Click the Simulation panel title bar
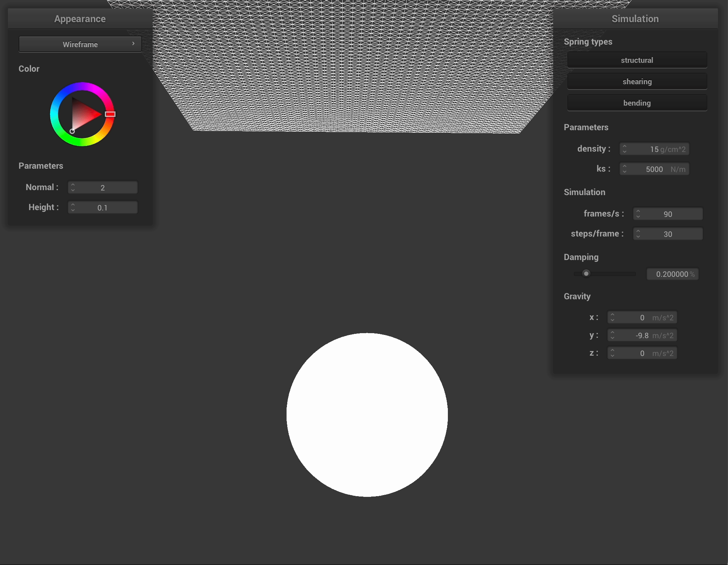The width and height of the screenshot is (728, 565). [635, 19]
